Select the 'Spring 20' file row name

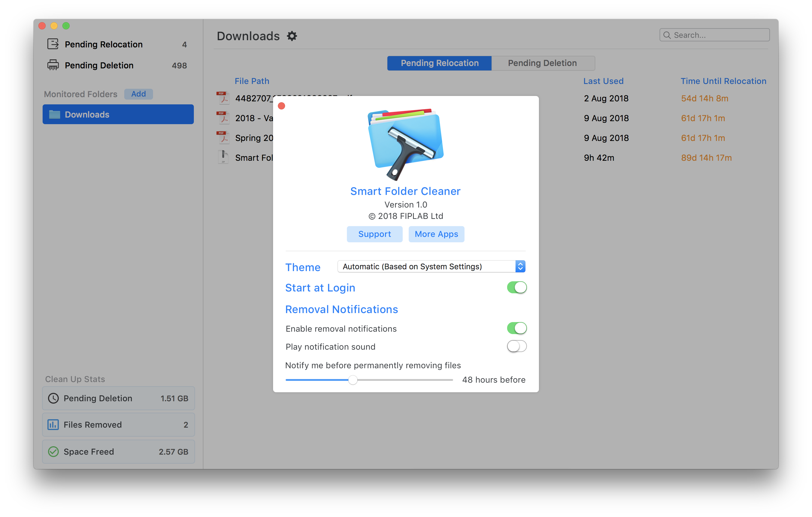[254, 138]
